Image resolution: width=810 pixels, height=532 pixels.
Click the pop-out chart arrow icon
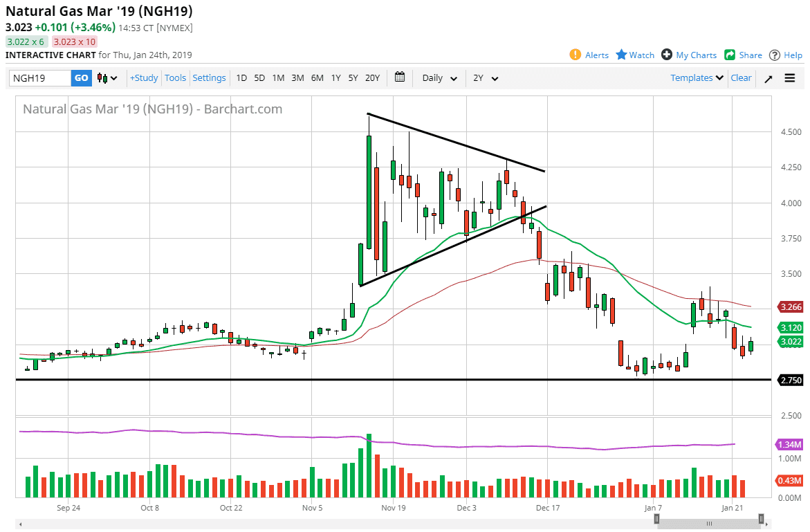coord(768,78)
